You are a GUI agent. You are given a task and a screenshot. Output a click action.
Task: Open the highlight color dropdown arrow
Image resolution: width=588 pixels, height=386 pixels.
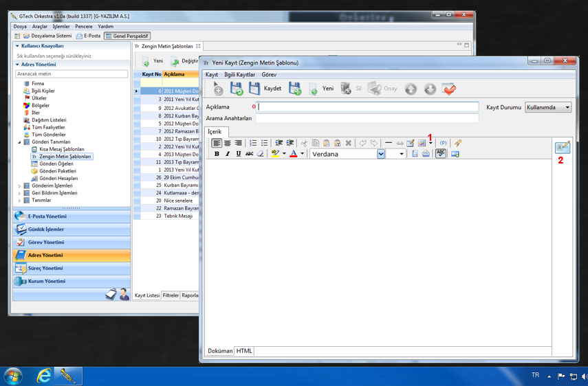tap(284, 153)
